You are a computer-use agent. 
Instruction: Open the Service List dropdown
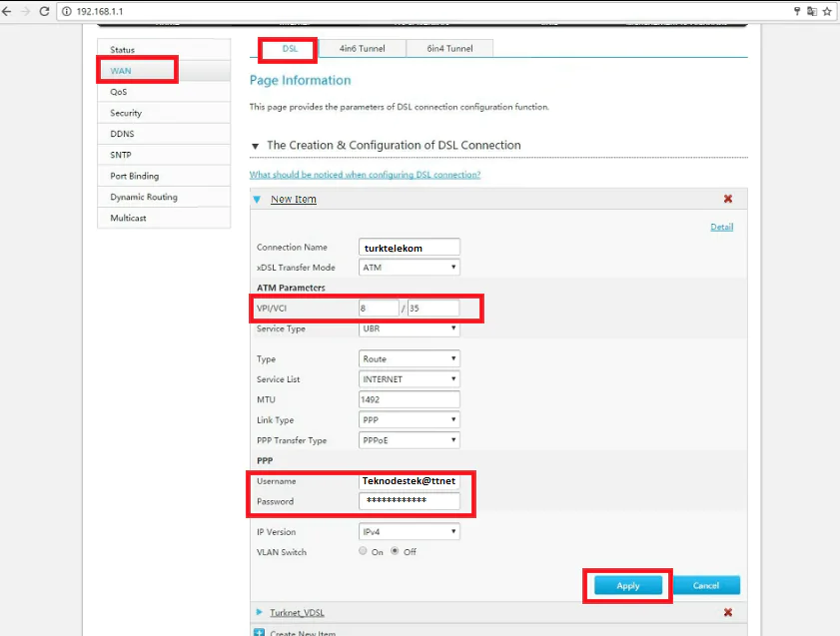tap(410, 379)
